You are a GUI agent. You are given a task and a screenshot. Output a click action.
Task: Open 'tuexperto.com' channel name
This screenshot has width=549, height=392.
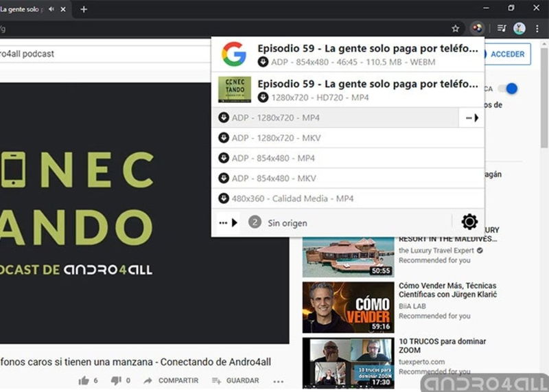[x=421, y=362]
